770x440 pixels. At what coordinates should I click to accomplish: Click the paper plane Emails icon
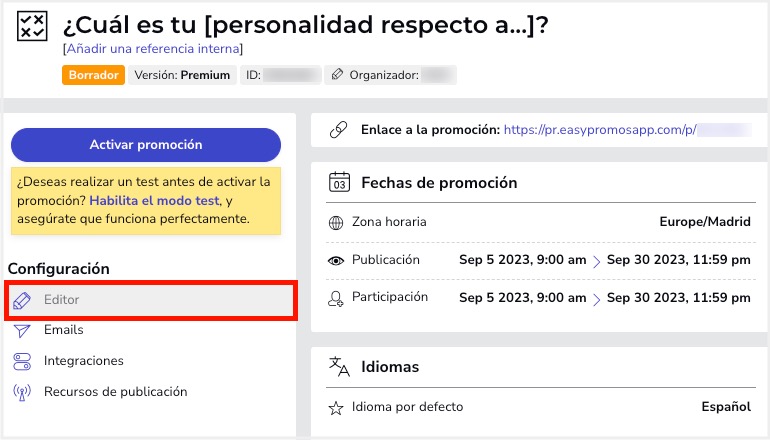pos(22,330)
